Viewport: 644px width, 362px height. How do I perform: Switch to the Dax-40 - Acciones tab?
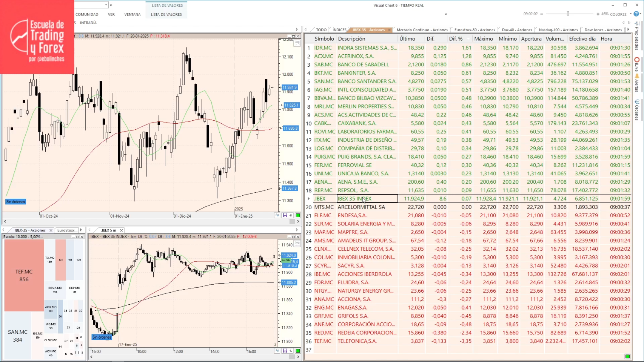pyautogui.click(x=517, y=30)
